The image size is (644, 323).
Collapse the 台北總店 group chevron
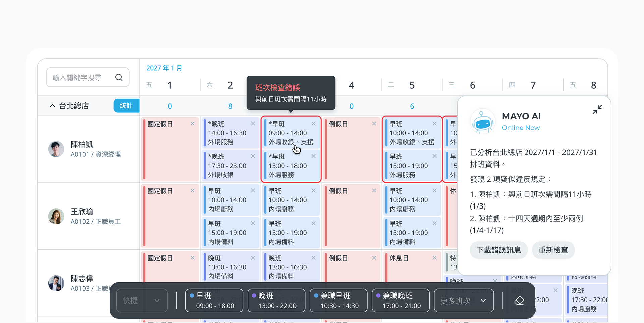(52, 106)
